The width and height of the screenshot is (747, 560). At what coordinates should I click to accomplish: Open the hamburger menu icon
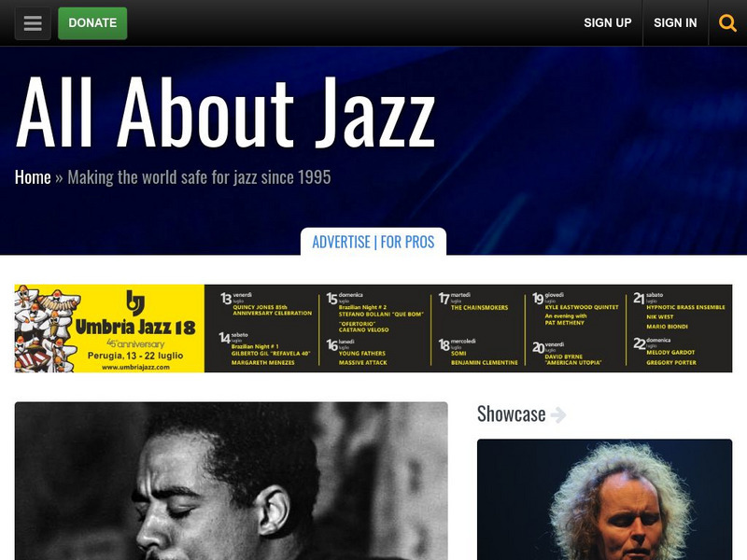click(x=33, y=22)
